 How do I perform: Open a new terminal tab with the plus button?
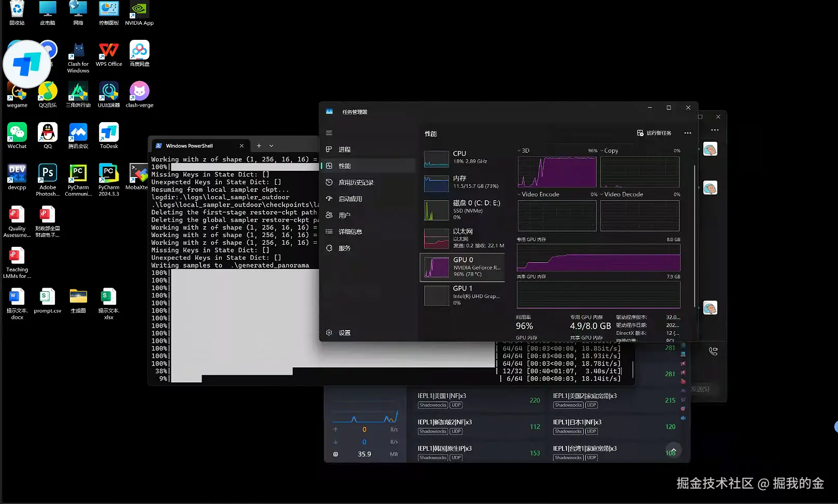point(258,145)
